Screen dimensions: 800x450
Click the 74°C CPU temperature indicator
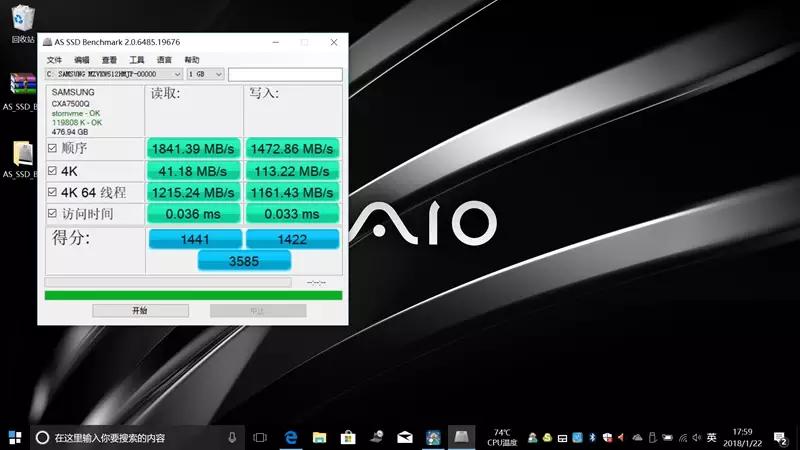[x=502, y=437]
